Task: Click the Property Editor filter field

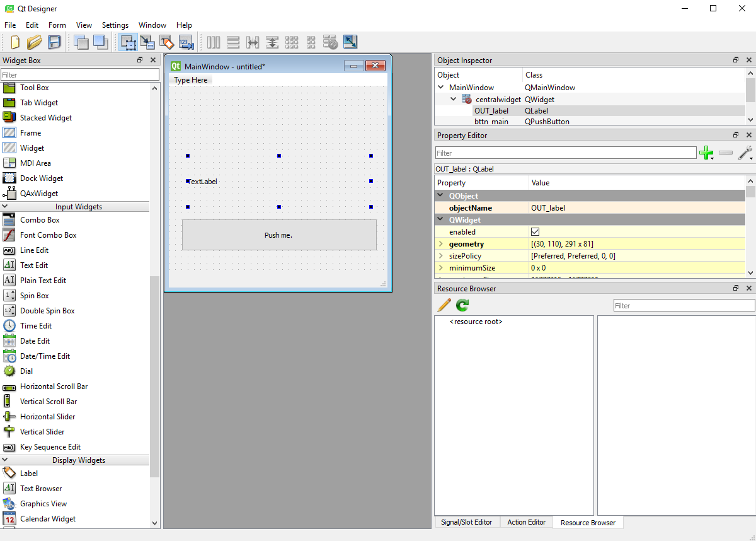Action: coord(566,153)
